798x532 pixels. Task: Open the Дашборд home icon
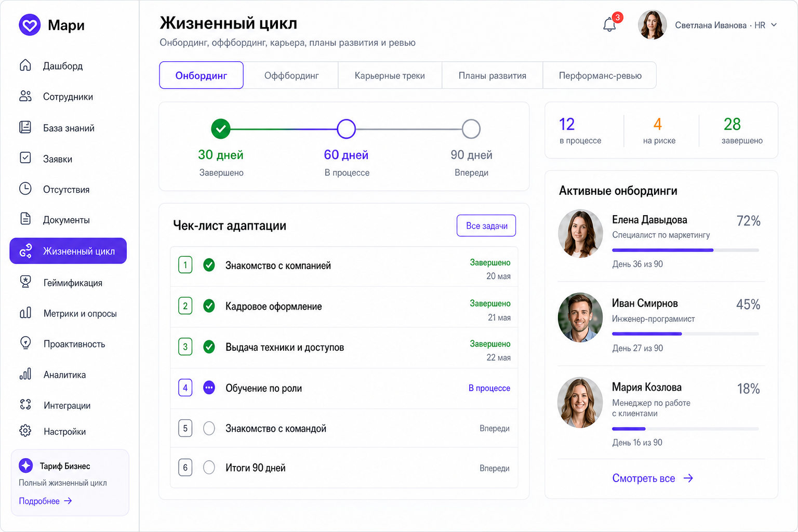click(25, 65)
